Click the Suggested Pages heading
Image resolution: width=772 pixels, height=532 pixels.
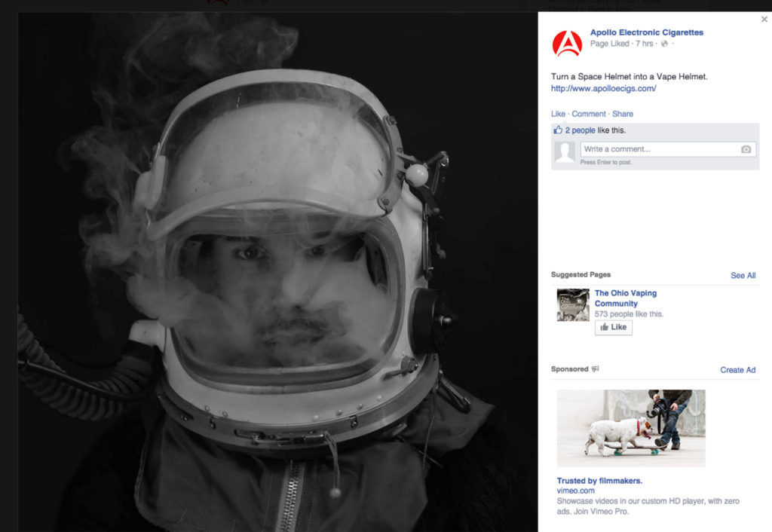click(581, 274)
